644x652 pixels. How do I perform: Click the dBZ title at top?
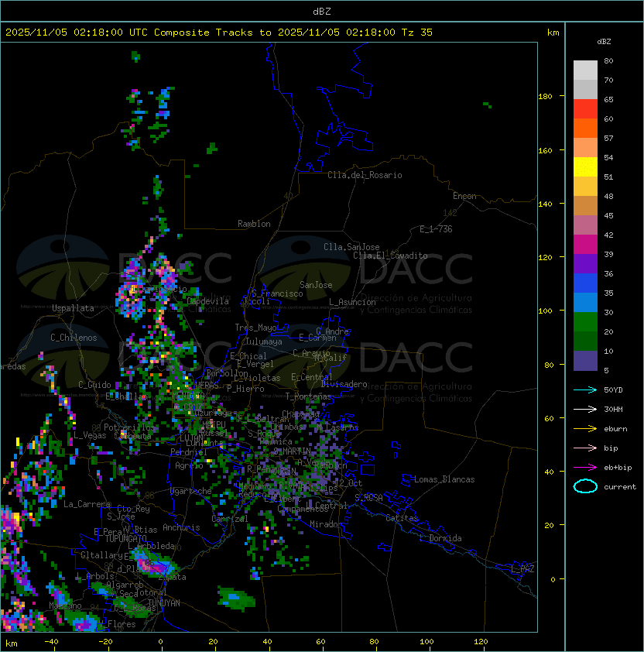tap(322, 12)
